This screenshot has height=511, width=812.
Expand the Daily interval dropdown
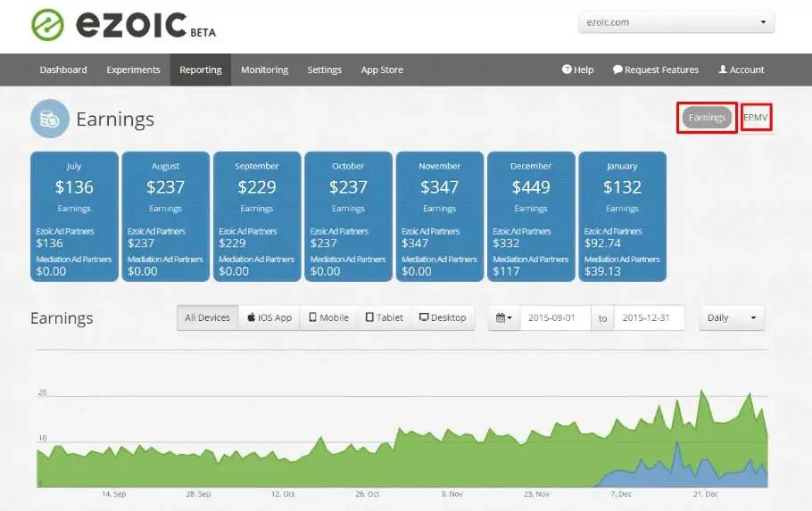[731, 317]
